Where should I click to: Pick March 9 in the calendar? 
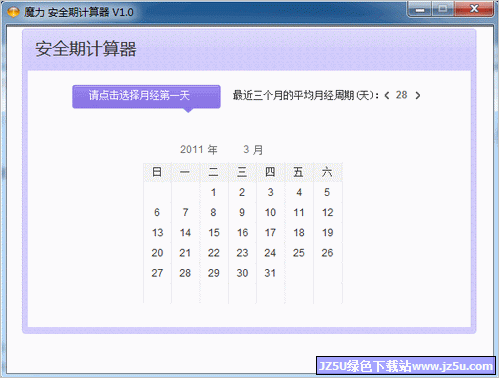click(x=242, y=212)
